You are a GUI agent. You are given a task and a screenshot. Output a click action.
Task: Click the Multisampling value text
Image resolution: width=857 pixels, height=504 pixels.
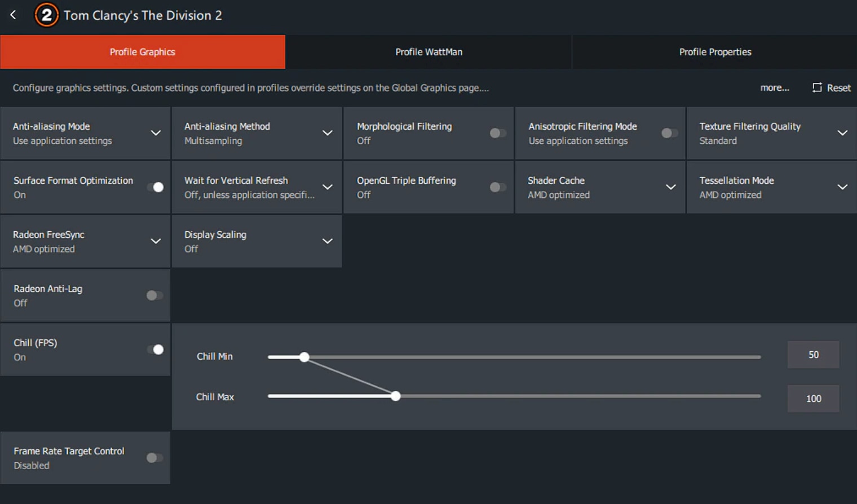[x=213, y=141]
